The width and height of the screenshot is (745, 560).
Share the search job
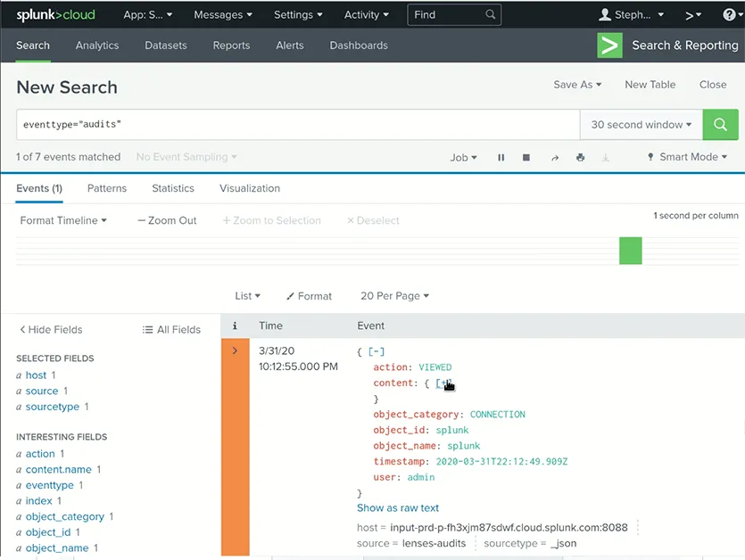point(553,157)
